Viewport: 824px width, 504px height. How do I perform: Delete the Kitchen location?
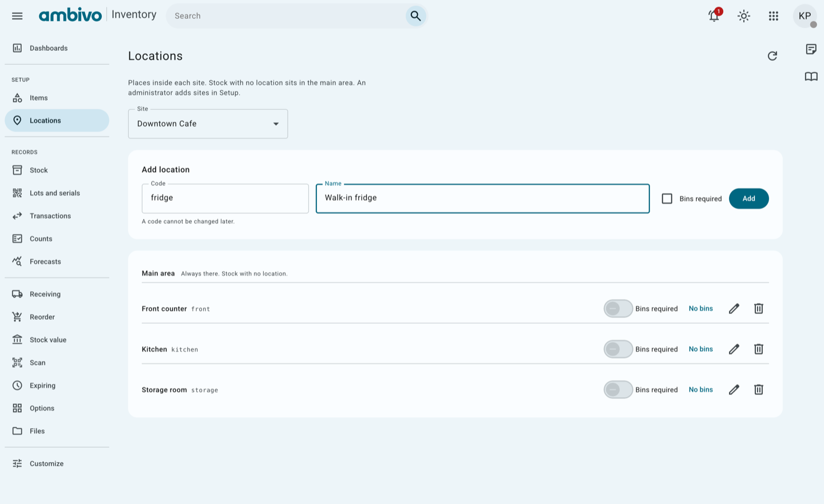[x=759, y=350]
